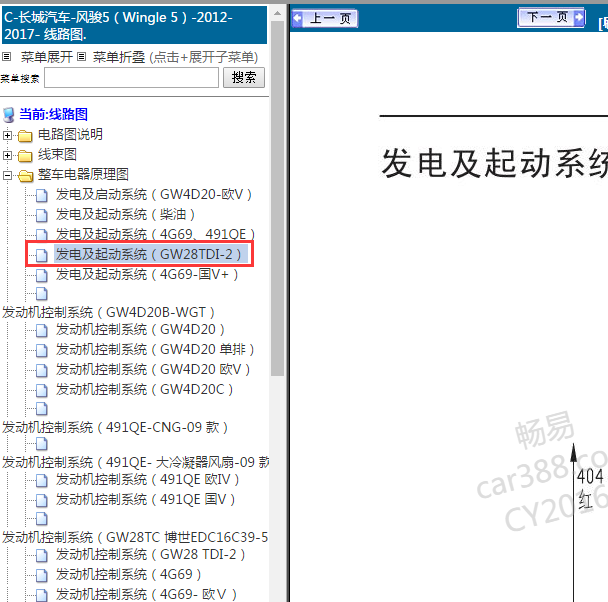Viewport: 608px width, 602px height.
Task: Open 发电及起动系统（4G69、491QE）page
Action: point(155,234)
